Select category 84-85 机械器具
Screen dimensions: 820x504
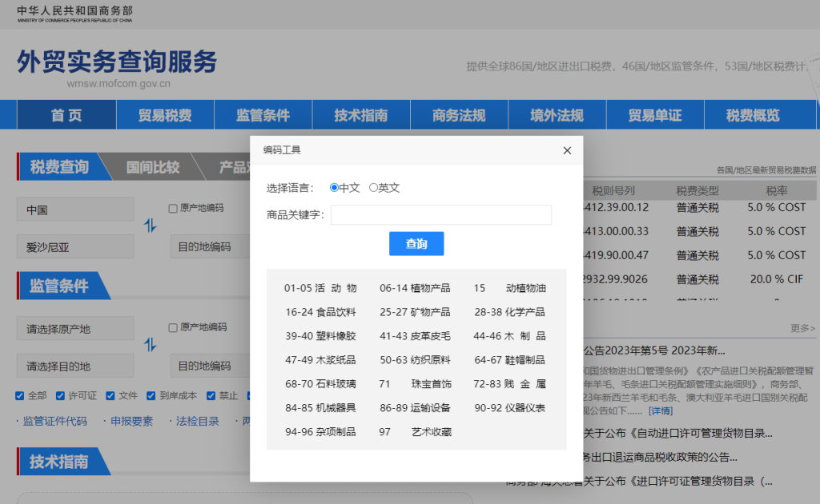point(320,408)
